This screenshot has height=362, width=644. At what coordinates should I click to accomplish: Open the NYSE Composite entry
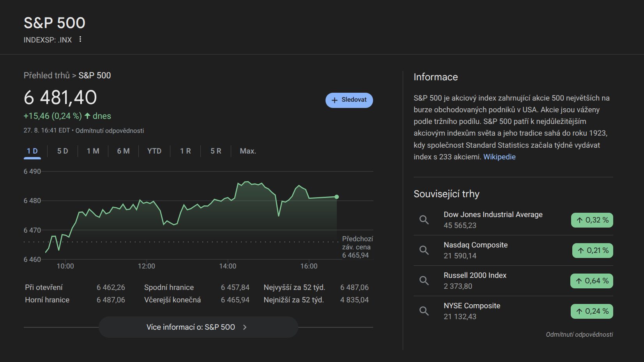[x=513, y=311]
